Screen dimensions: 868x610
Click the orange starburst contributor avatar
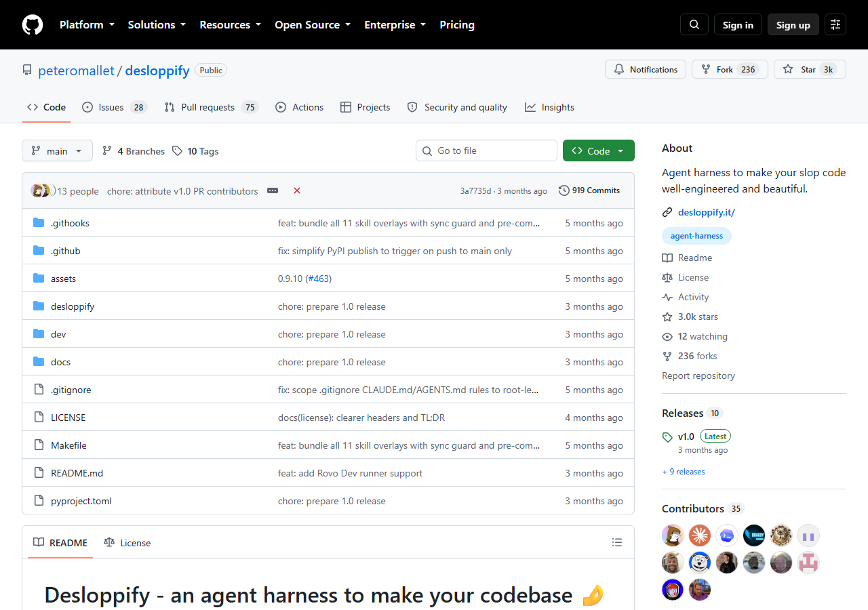(x=700, y=535)
